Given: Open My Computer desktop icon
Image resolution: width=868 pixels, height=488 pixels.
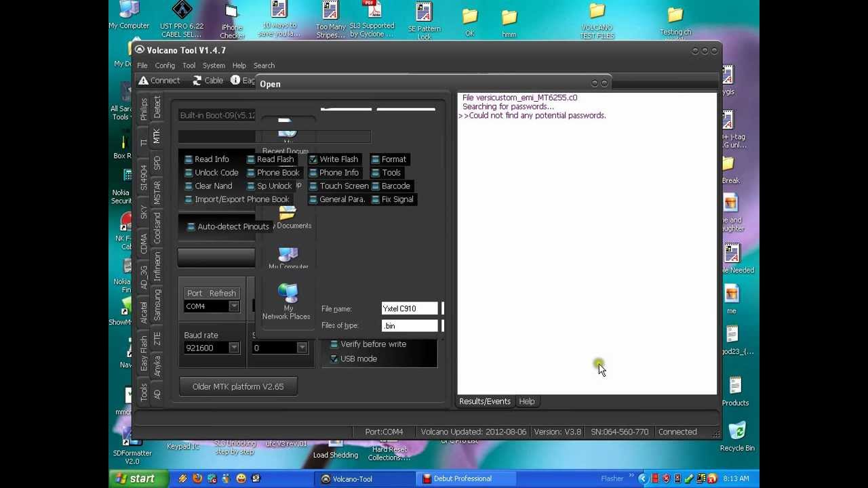Looking at the screenshot, I should (129, 15).
